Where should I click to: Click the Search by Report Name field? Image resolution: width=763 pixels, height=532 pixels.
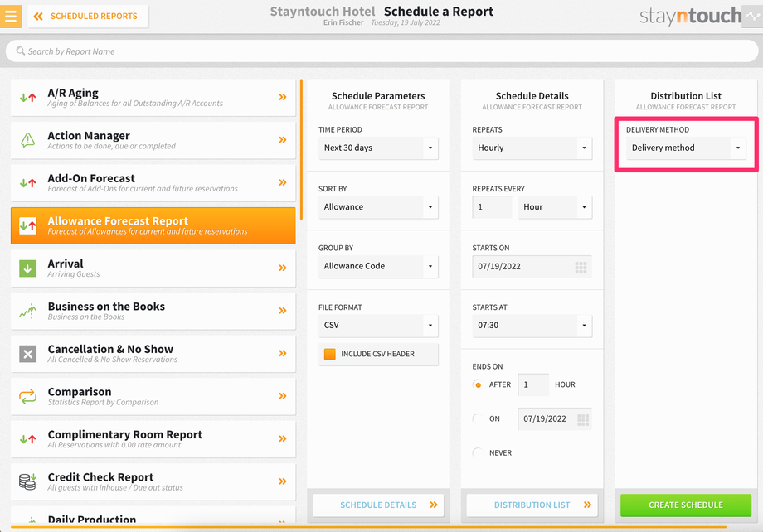tap(381, 51)
